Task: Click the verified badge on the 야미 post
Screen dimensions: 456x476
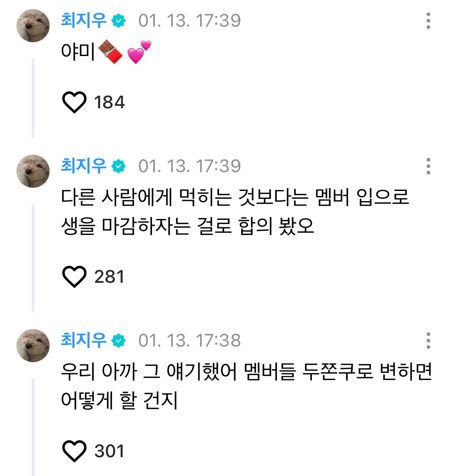Action: (119, 21)
